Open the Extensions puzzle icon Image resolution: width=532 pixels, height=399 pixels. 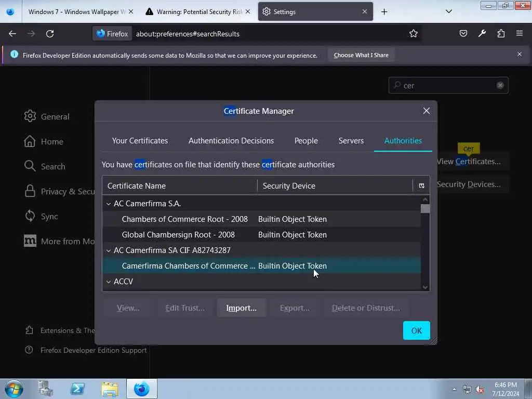(501, 33)
